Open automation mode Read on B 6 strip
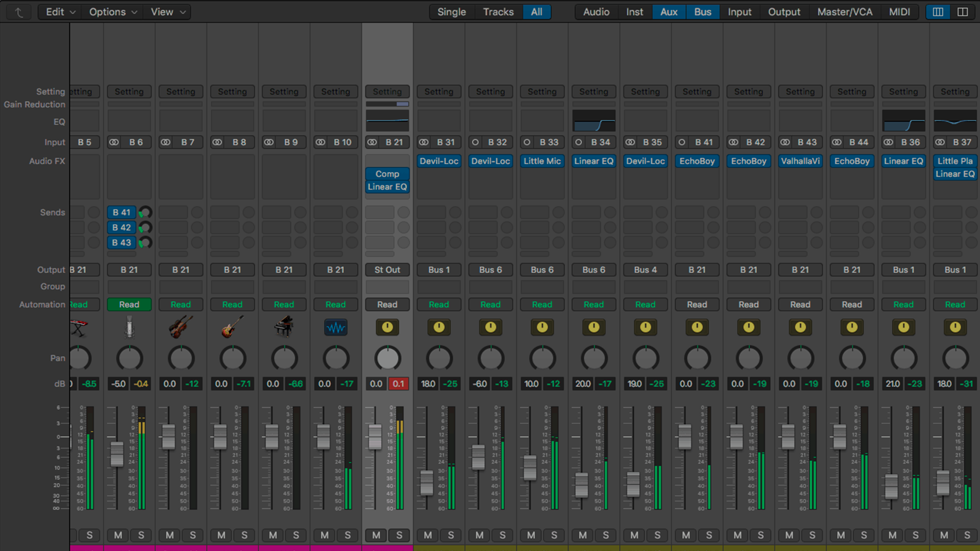 tap(129, 305)
